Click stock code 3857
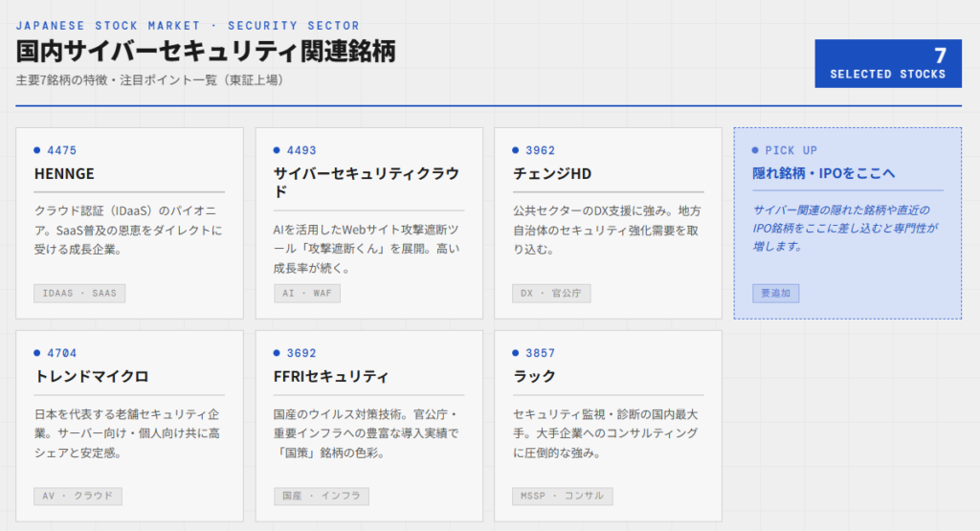The image size is (980, 531). pos(540,353)
